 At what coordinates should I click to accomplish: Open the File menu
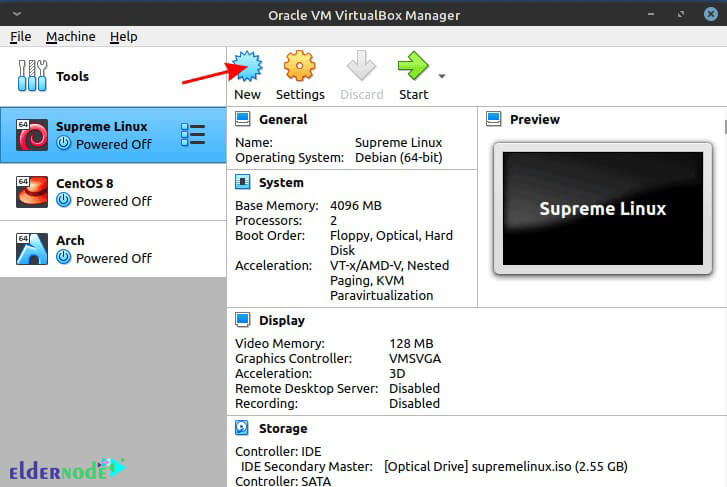click(20, 36)
